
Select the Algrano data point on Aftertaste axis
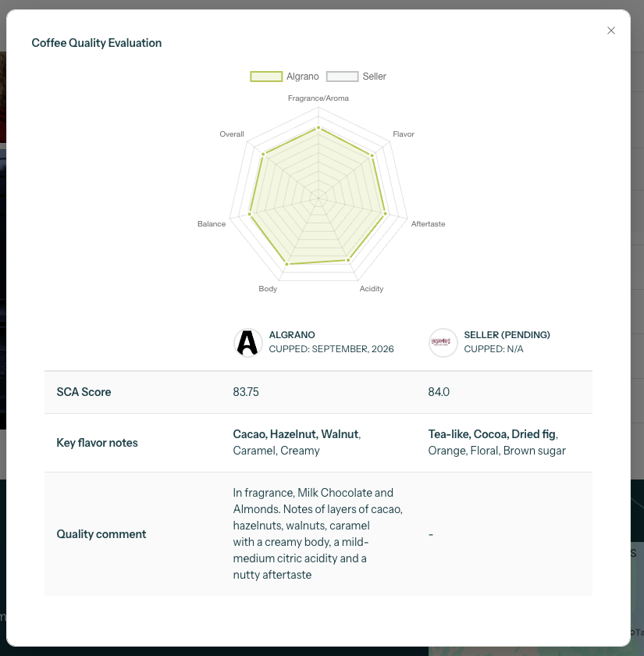(386, 214)
